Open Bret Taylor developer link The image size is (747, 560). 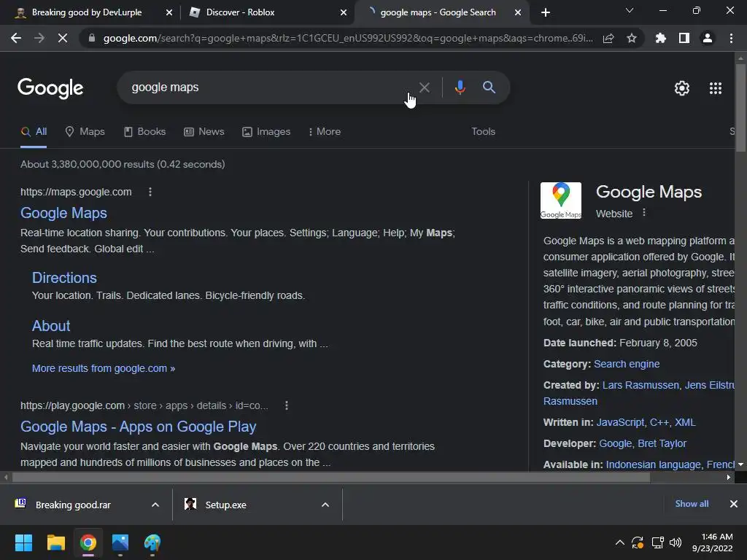point(662,443)
